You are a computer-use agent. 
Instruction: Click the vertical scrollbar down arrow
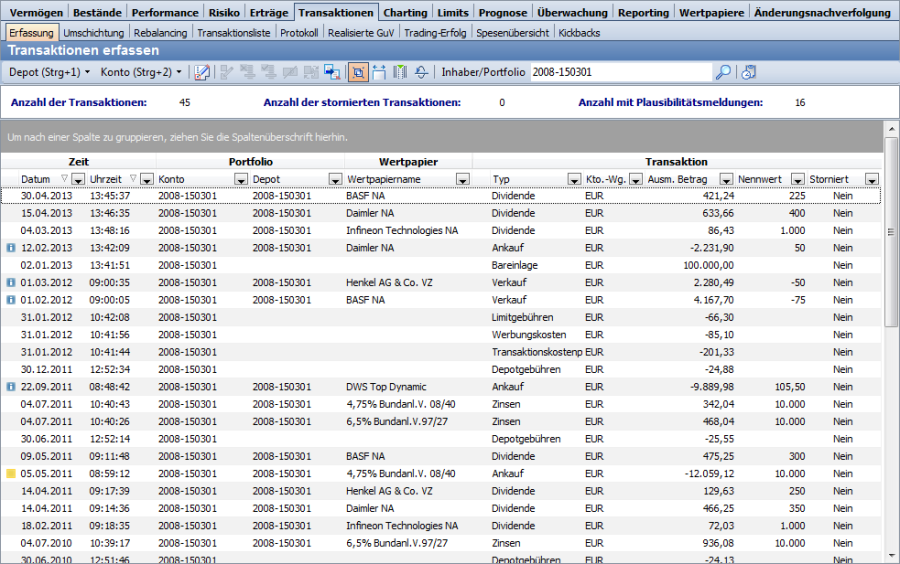pos(890,555)
